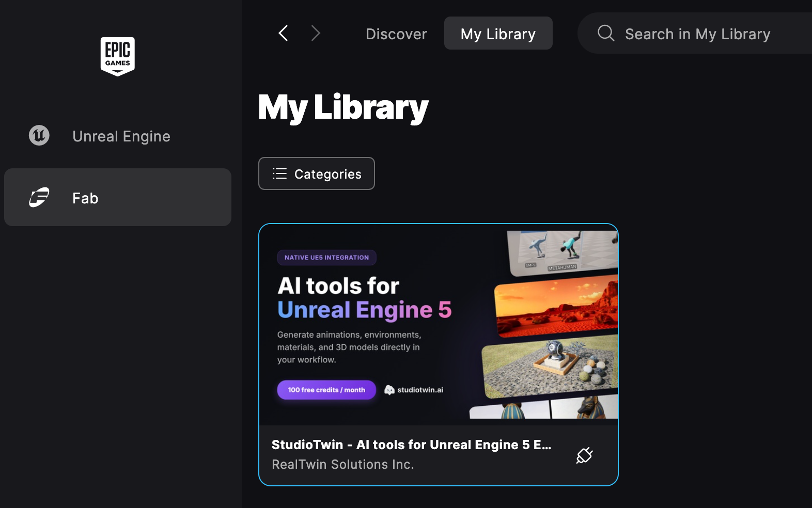Click the Epic Games logo
The height and width of the screenshot is (508, 812).
click(x=118, y=56)
